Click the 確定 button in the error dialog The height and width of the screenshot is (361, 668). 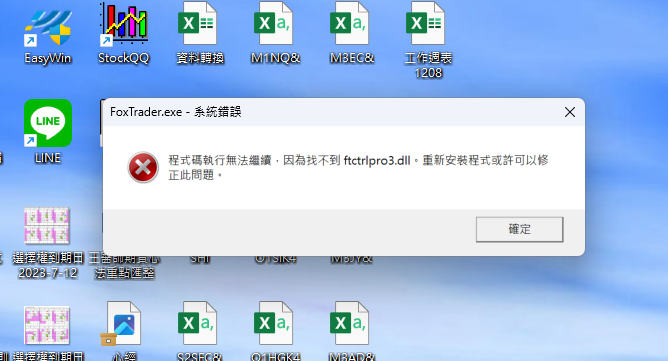point(519,229)
